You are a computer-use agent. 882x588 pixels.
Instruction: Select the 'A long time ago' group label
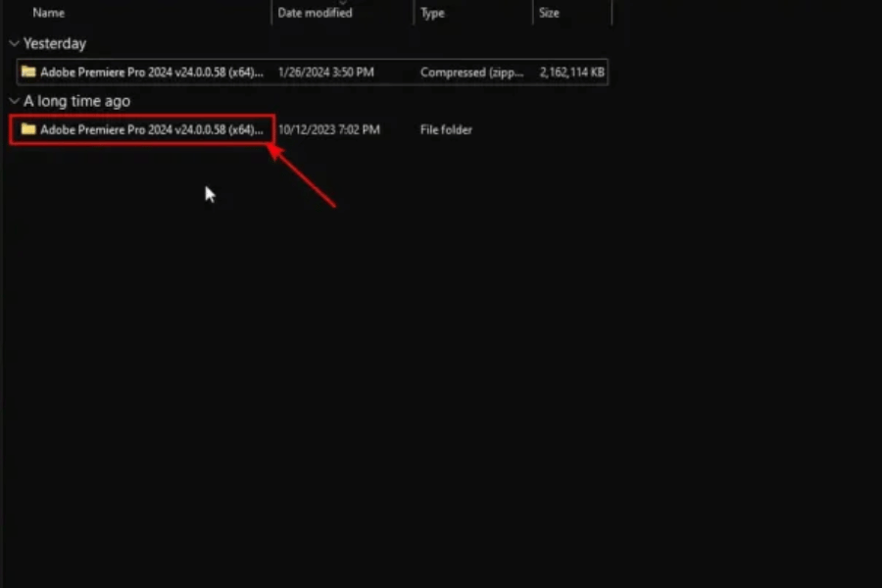pyautogui.click(x=76, y=101)
